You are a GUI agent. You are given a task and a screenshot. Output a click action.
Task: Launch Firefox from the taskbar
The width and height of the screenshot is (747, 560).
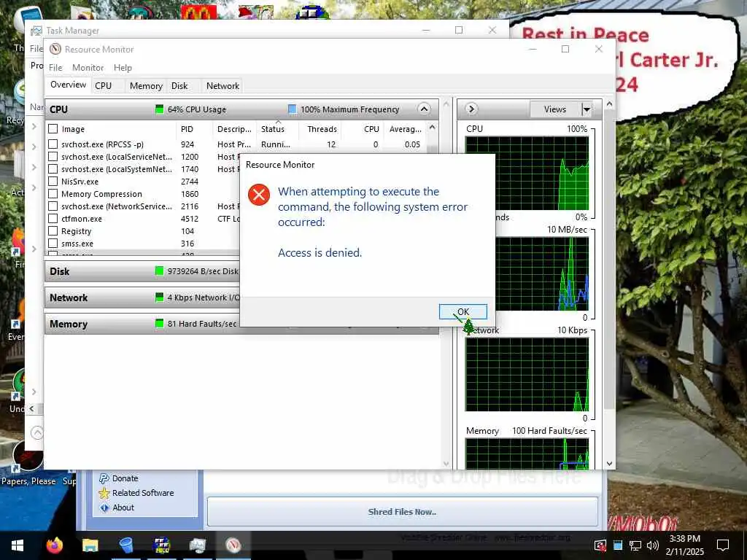(x=54, y=545)
